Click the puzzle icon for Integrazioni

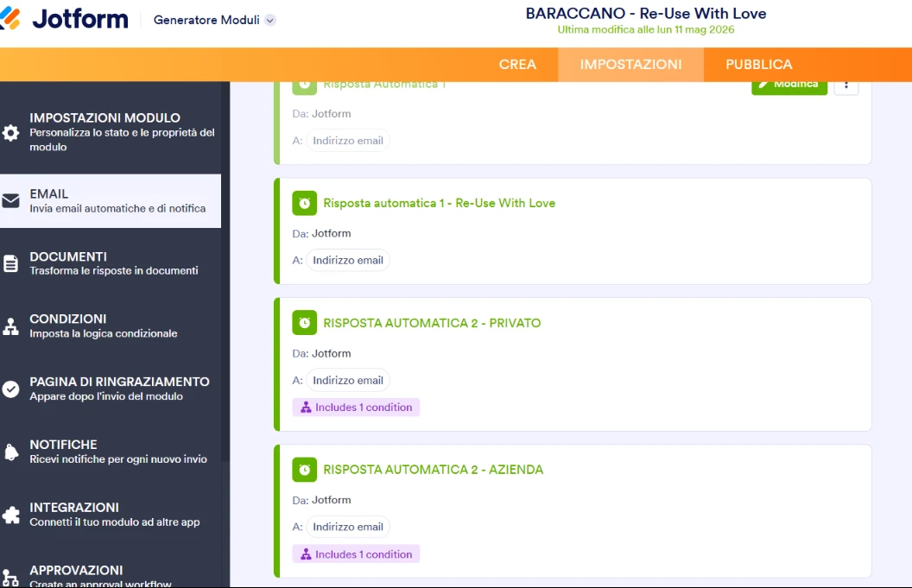coord(10,515)
